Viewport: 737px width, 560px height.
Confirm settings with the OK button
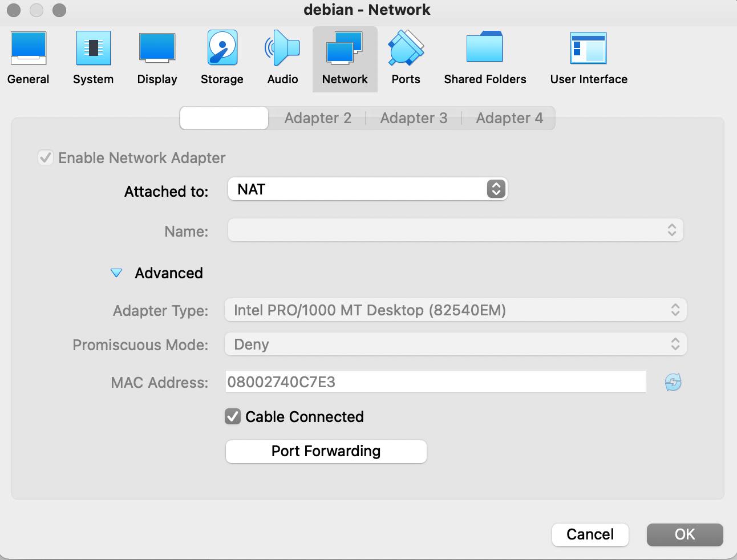[x=685, y=534]
